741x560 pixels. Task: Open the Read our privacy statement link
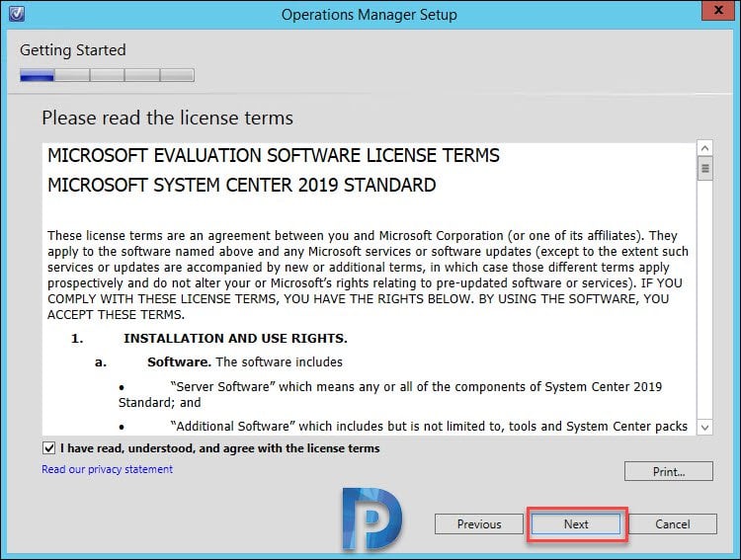click(x=108, y=469)
